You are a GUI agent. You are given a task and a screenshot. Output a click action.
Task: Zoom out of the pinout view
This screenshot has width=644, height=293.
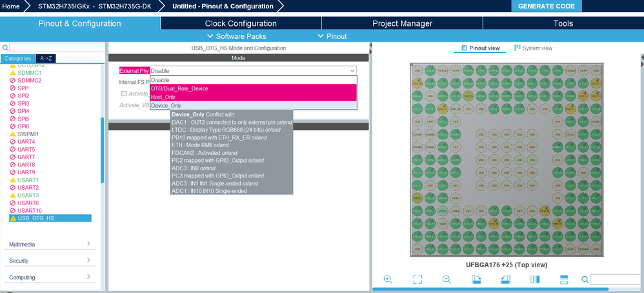pyautogui.click(x=447, y=279)
